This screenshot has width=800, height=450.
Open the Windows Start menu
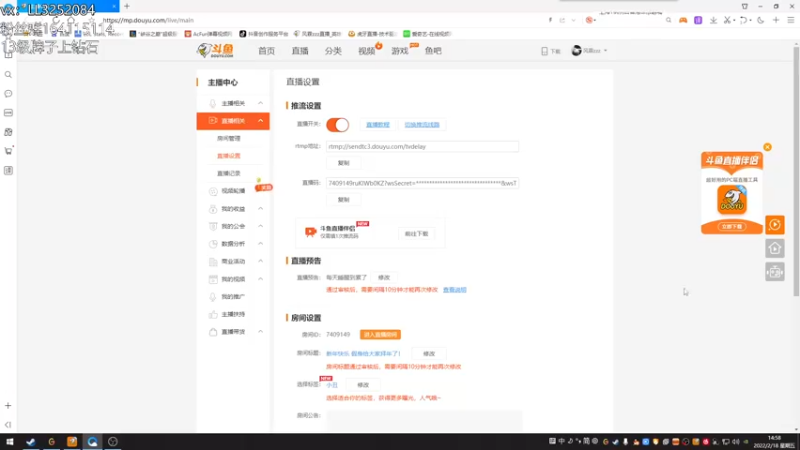(x=10, y=442)
